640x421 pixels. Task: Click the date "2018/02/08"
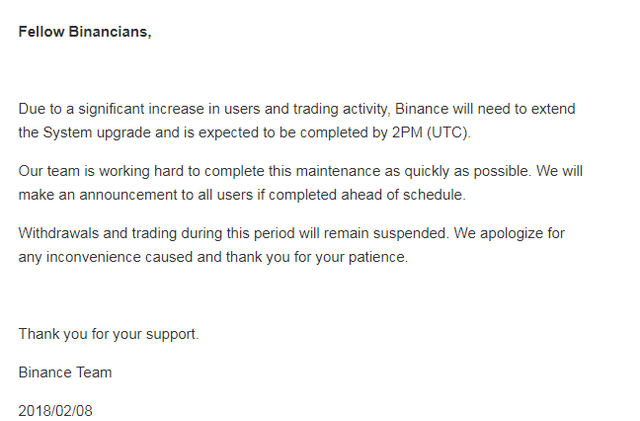[x=55, y=410]
